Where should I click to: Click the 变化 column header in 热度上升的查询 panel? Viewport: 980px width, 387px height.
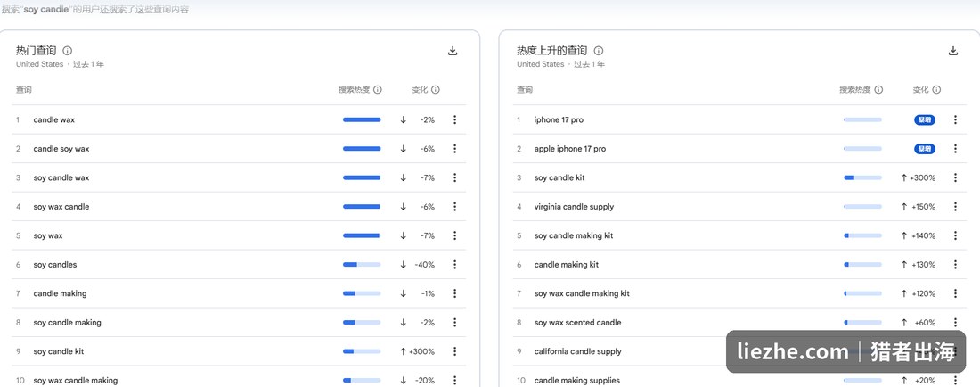click(x=920, y=90)
